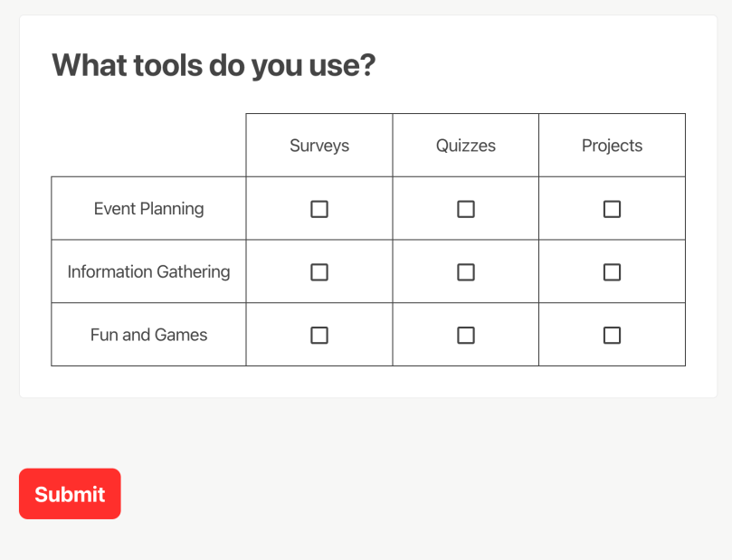Select the Fun and Games row label
Image resolution: width=732 pixels, height=560 pixels.
(149, 335)
